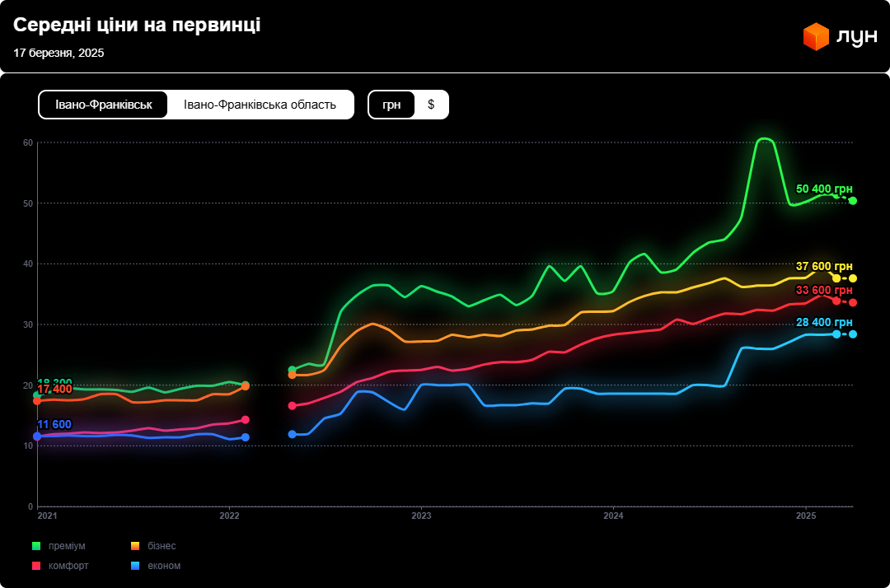Click the 37 600 грн business endpoint dot

click(853, 278)
